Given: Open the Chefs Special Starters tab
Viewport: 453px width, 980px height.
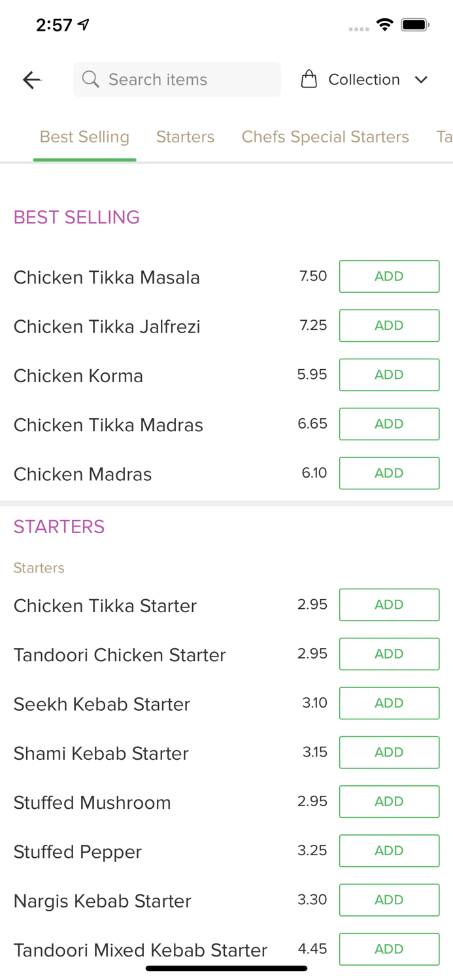Looking at the screenshot, I should point(325,137).
